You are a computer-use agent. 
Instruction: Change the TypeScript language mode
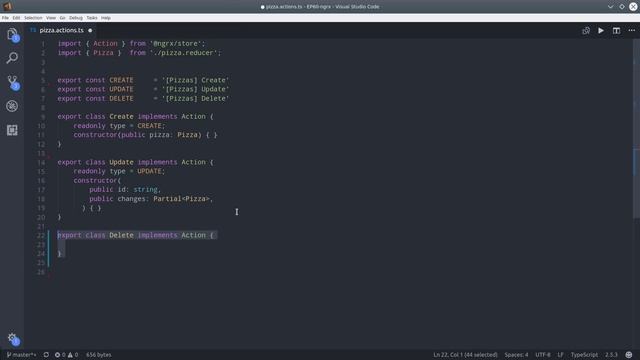click(584, 355)
